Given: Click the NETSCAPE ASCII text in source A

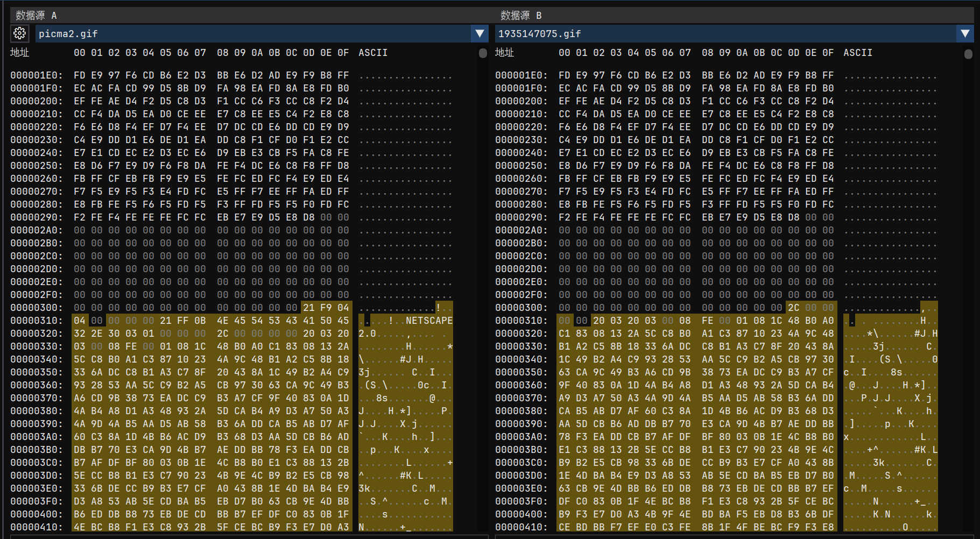Looking at the screenshot, I should 429,321.
